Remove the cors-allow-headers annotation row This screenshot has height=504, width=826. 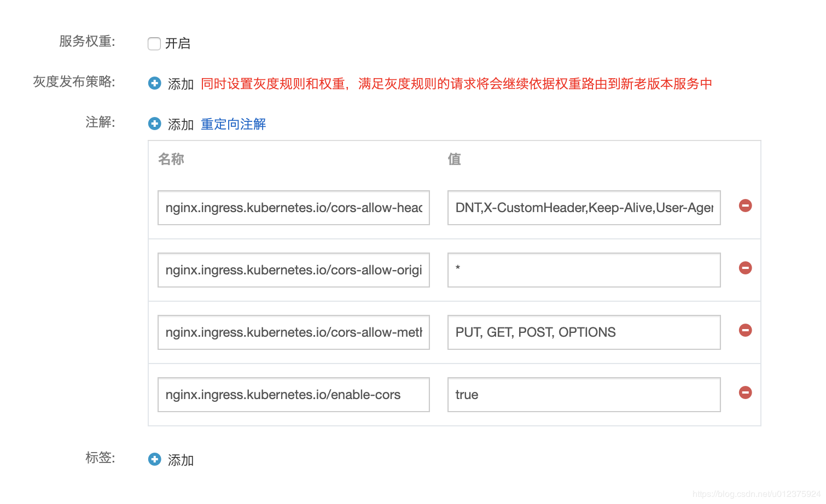pos(746,206)
